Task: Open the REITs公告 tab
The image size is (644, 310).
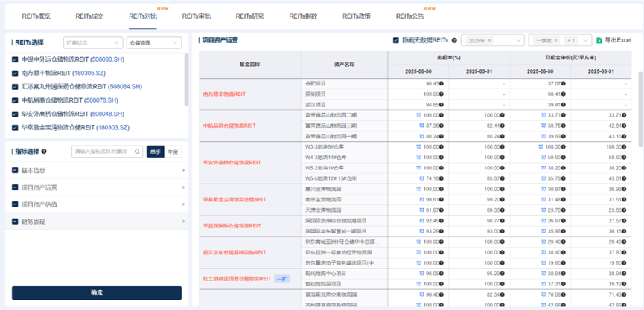Action: pos(410,16)
